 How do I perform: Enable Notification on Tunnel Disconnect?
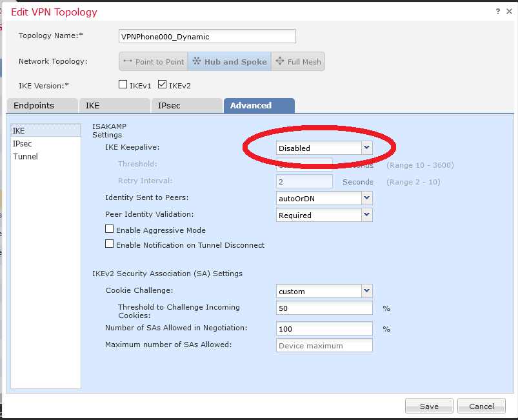tap(109, 244)
